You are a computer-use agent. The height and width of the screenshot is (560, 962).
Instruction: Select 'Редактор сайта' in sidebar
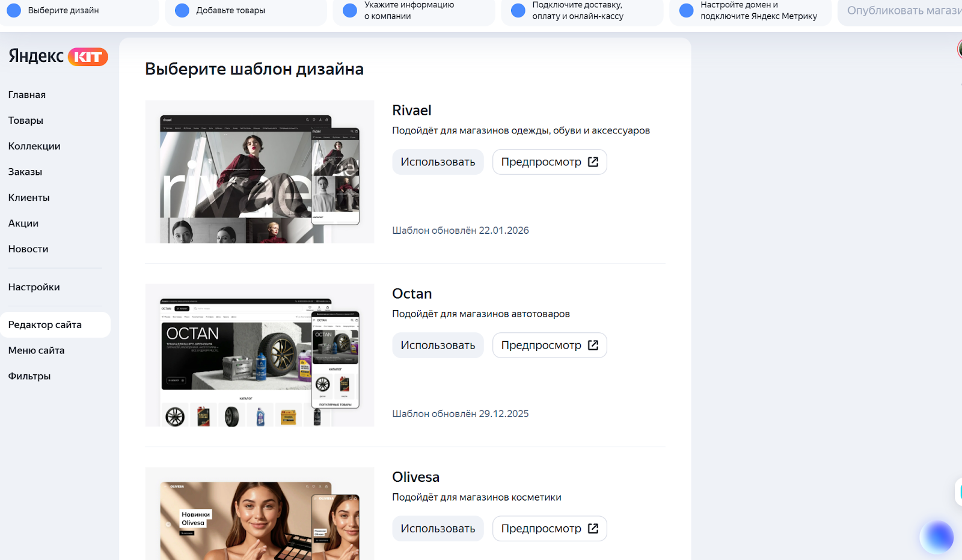(45, 325)
